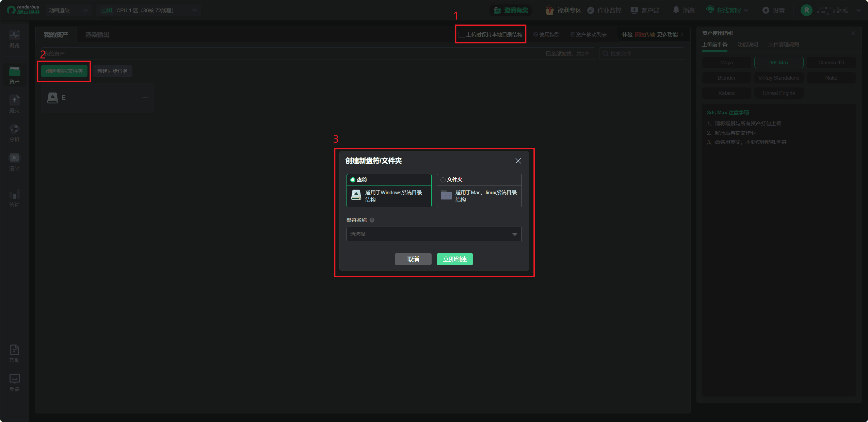Select the Blender software button
Viewport: 868px width, 422px height.
coord(726,78)
